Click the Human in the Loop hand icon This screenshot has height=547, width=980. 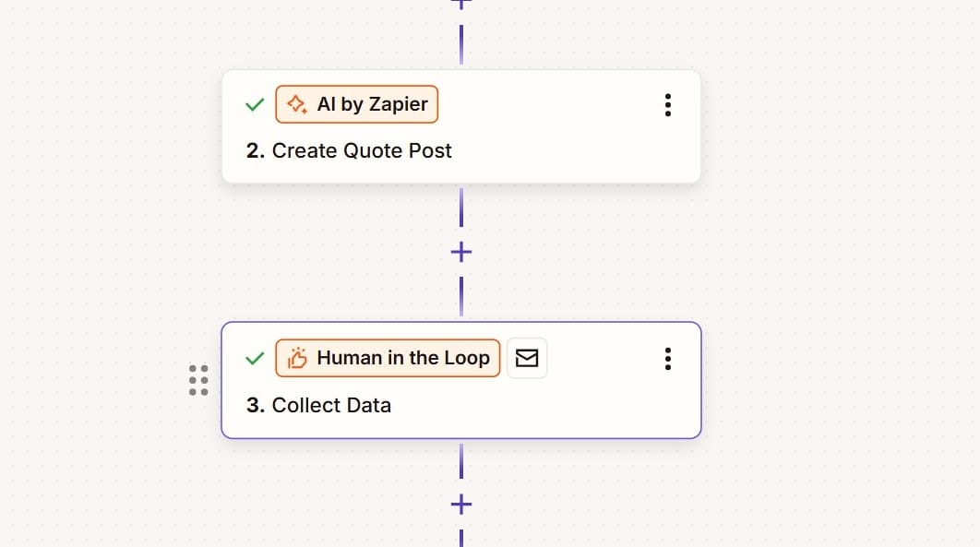click(296, 358)
